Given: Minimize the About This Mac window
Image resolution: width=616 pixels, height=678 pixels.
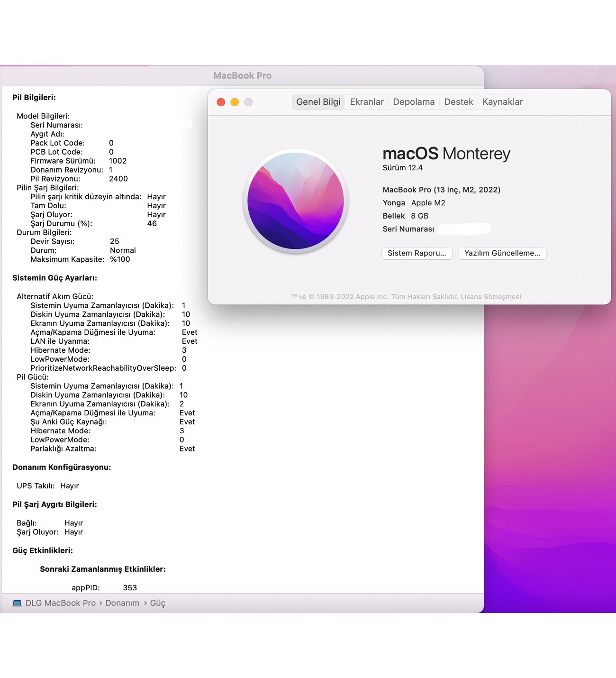Looking at the screenshot, I should tap(235, 102).
